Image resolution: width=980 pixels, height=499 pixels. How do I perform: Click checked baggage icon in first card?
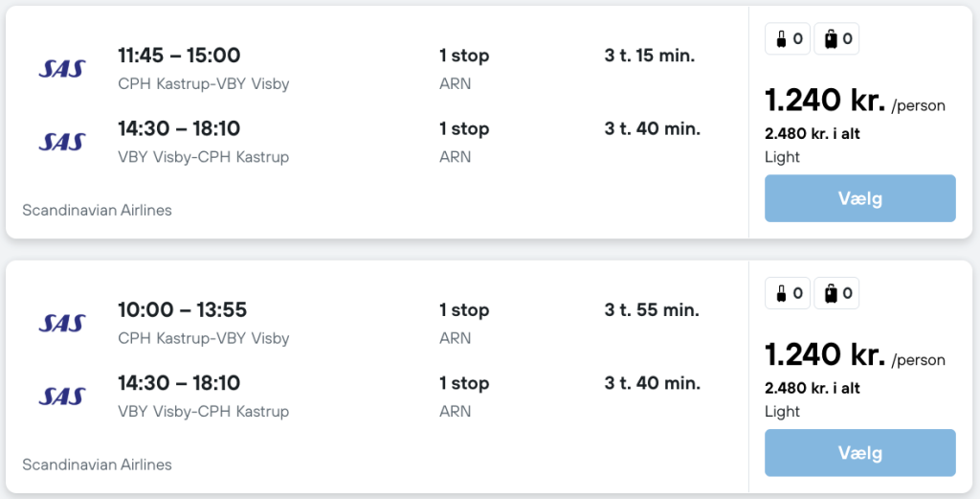(x=836, y=39)
